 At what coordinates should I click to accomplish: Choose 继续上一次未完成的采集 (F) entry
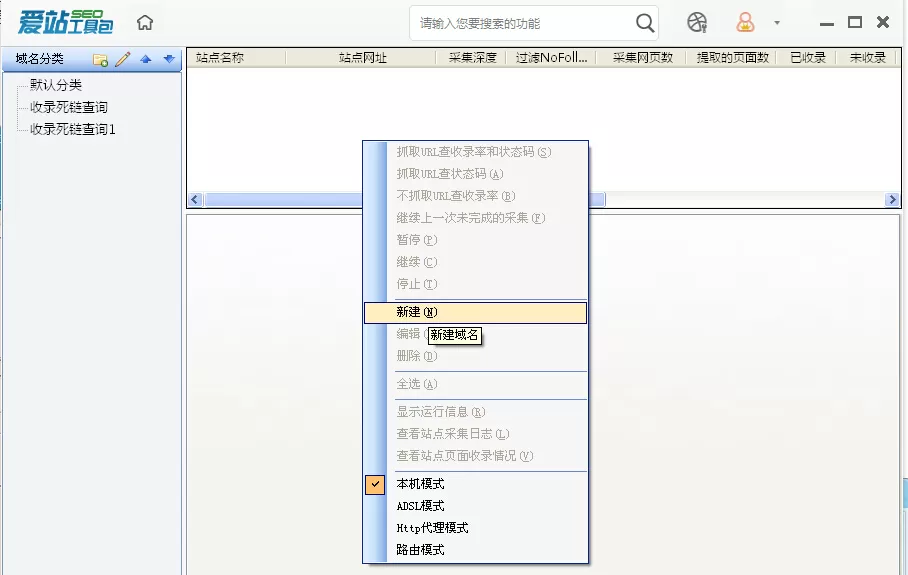475,218
